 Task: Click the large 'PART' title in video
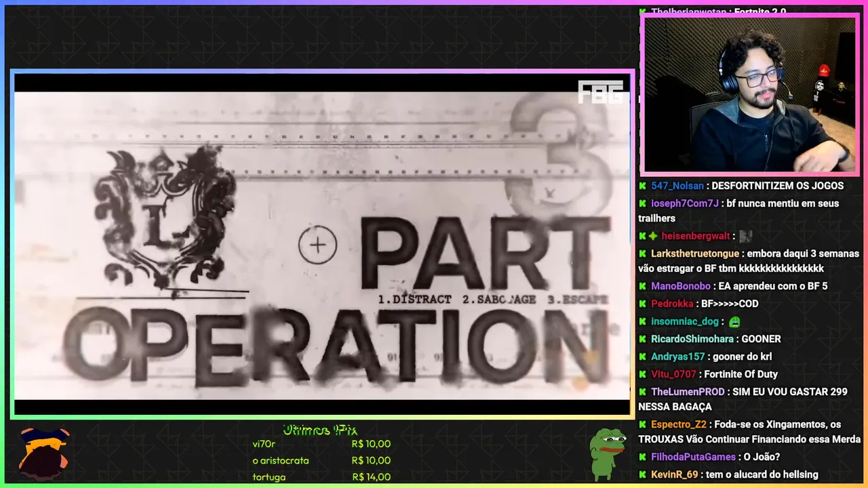tap(484, 252)
